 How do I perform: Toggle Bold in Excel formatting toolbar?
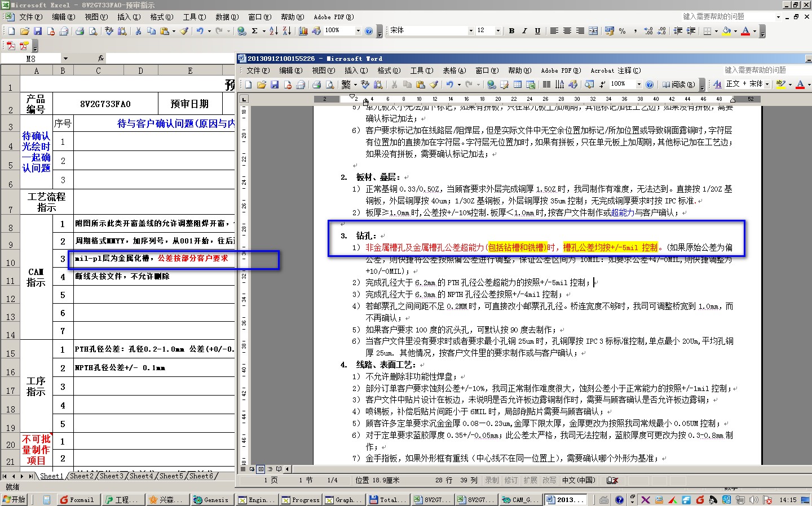[x=511, y=31]
